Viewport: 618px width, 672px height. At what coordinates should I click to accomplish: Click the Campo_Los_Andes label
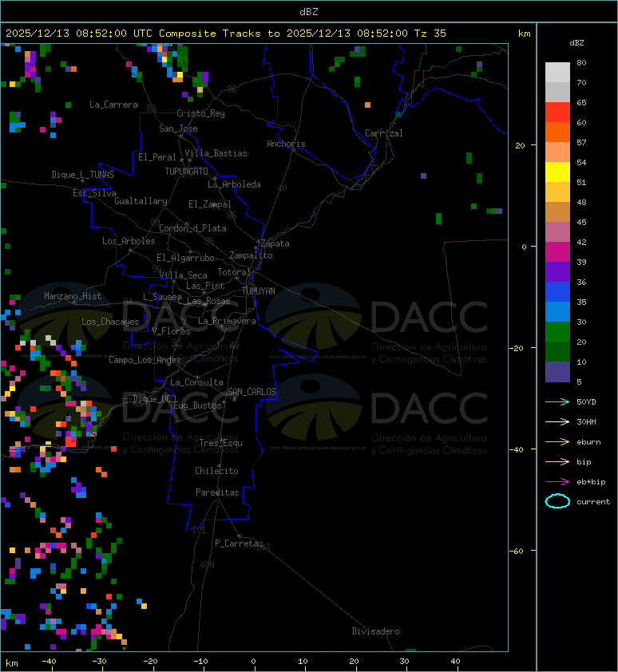click(x=145, y=360)
